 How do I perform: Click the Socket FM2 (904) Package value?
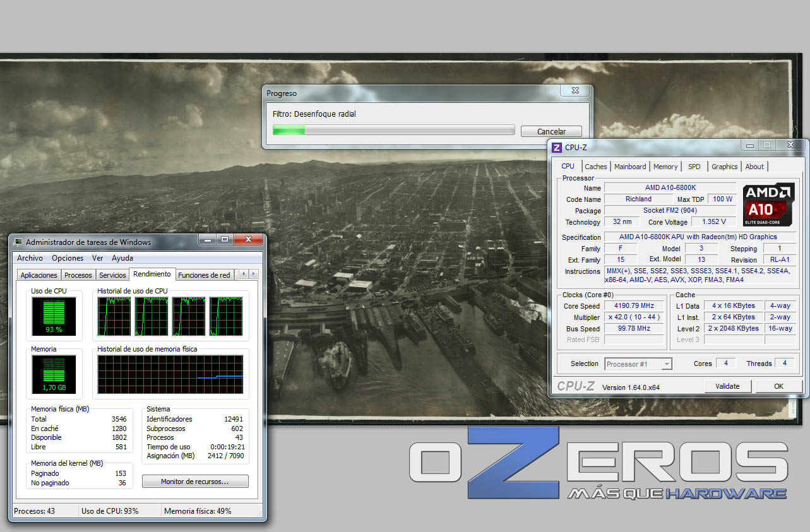point(670,211)
